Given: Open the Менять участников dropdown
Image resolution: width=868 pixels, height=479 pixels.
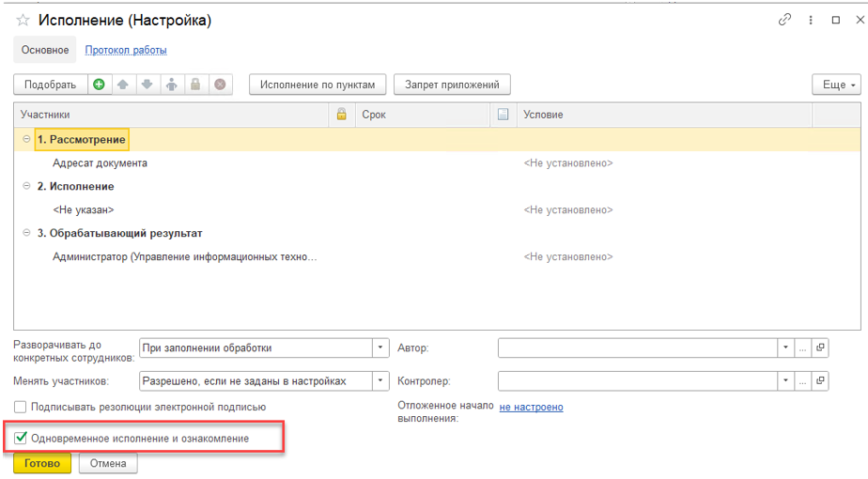Looking at the screenshot, I should click(x=380, y=380).
